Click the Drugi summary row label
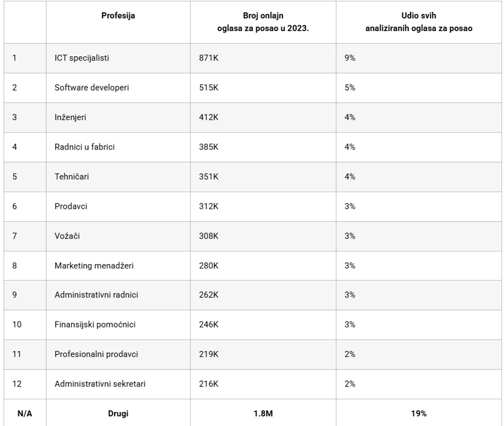The height and width of the screenshot is (426, 504). (118, 413)
